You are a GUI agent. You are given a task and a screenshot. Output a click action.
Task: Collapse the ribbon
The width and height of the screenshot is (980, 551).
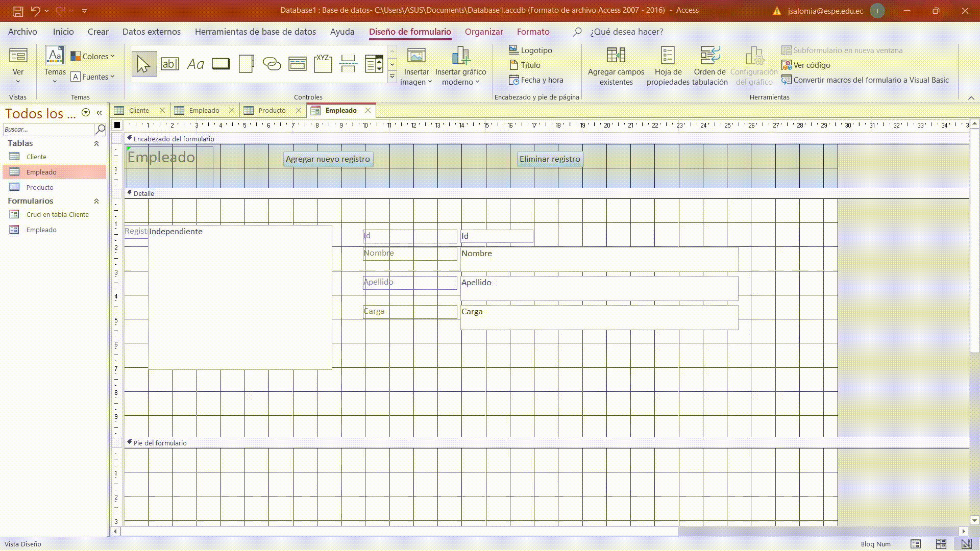971,97
